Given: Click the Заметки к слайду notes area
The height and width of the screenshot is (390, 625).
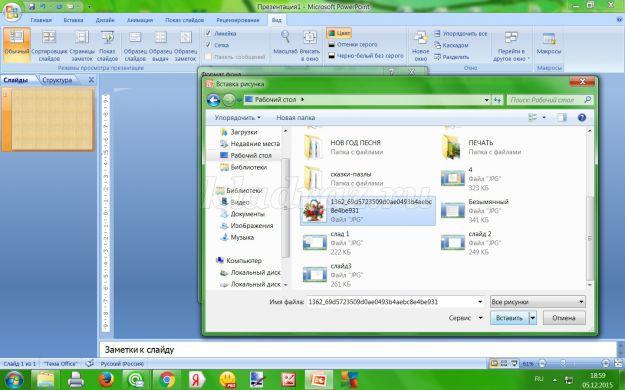Looking at the screenshot, I should (x=358, y=350).
